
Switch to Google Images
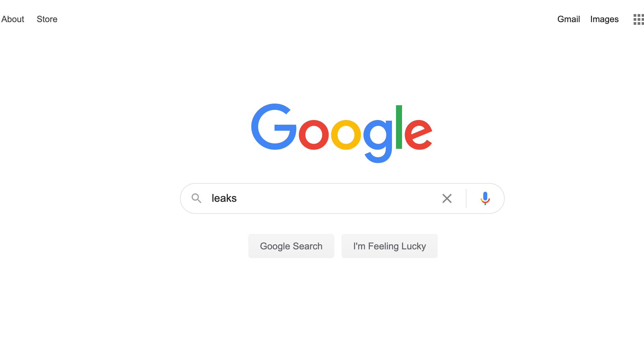point(604,19)
